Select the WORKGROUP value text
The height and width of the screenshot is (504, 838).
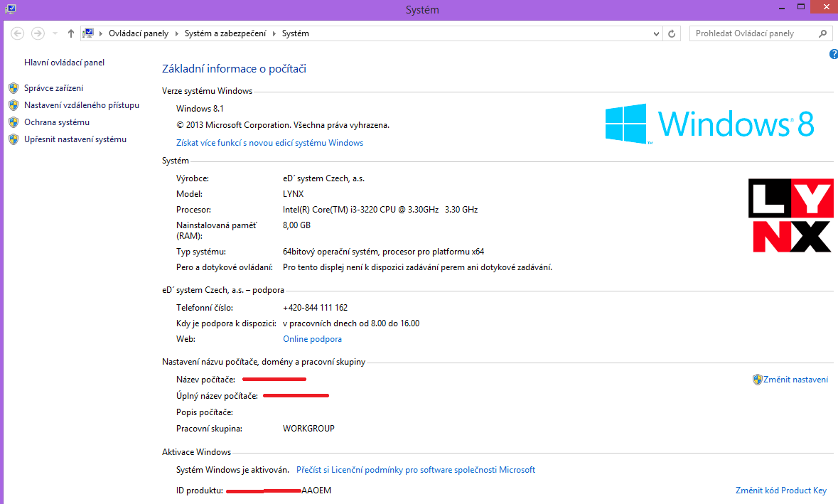click(308, 429)
